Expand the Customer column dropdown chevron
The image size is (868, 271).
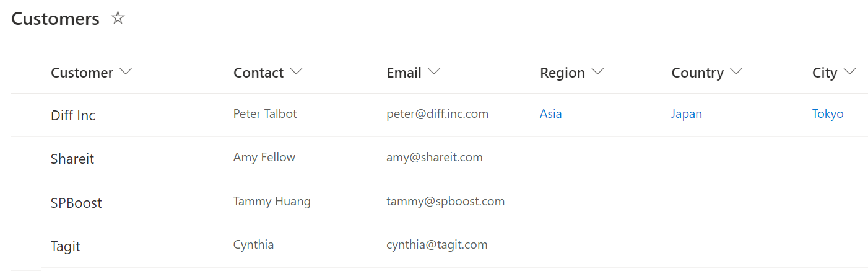click(126, 72)
